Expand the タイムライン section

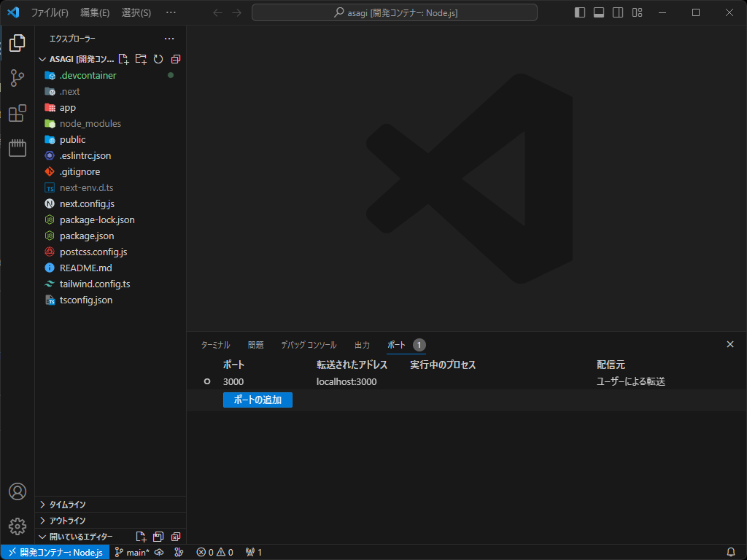(111, 505)
